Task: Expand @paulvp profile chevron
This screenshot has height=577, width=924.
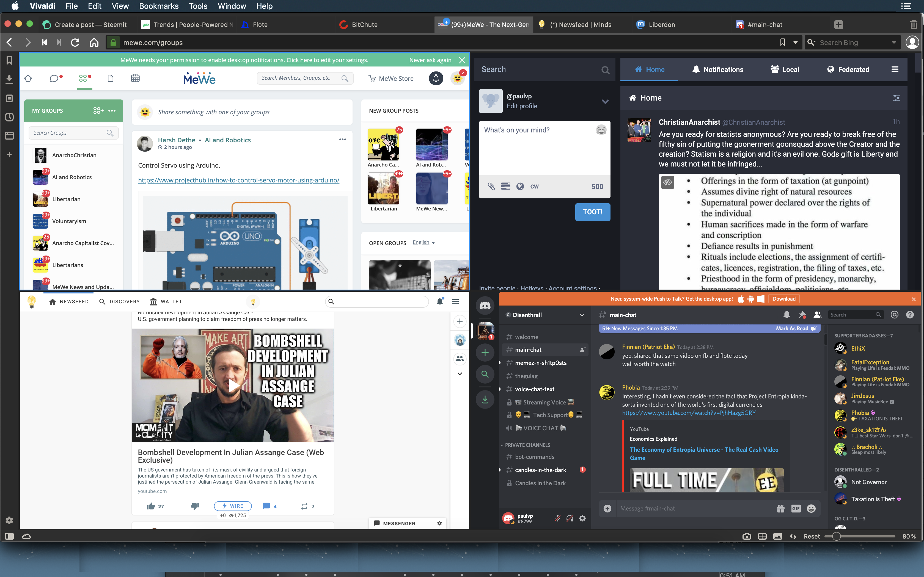Action: [605, 101]
